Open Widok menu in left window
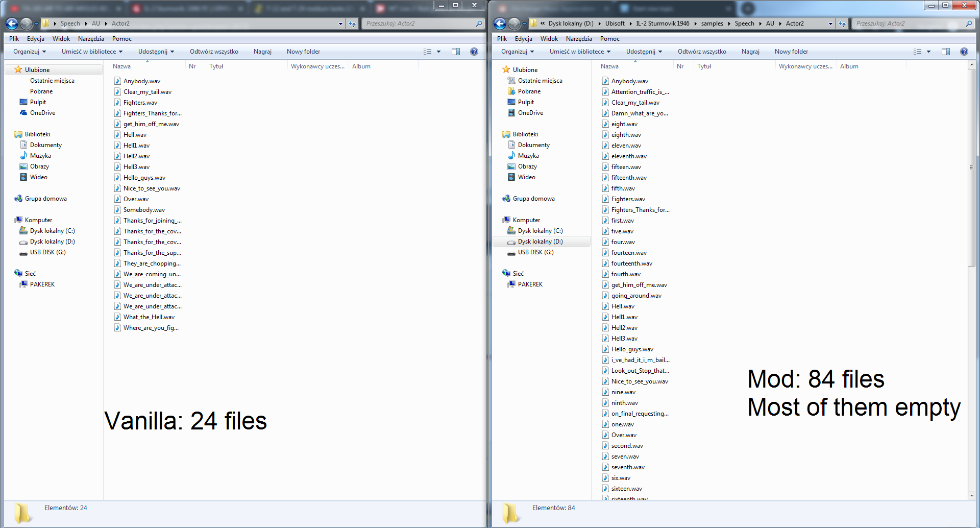 point(61,39)
